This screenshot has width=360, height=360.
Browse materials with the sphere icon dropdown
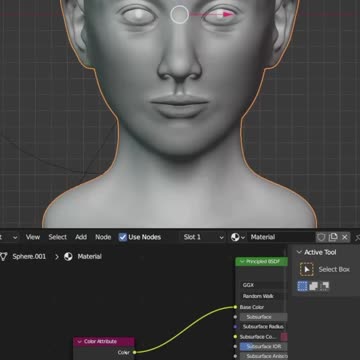(238, 237)
